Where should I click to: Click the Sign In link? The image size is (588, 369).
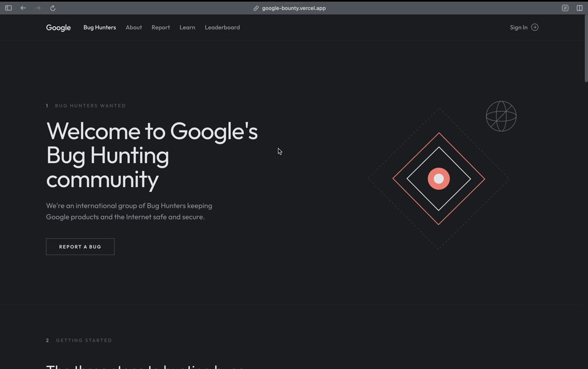pyautogui.click(x=519, y=27)
